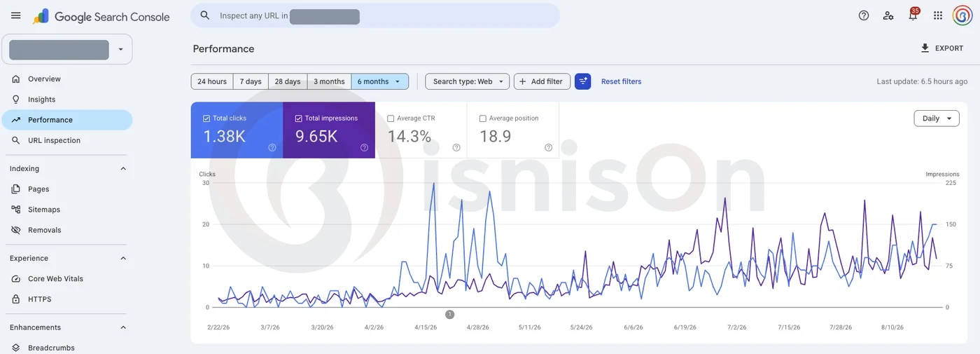Open the main hamburger menu

[x=15, y=15]
